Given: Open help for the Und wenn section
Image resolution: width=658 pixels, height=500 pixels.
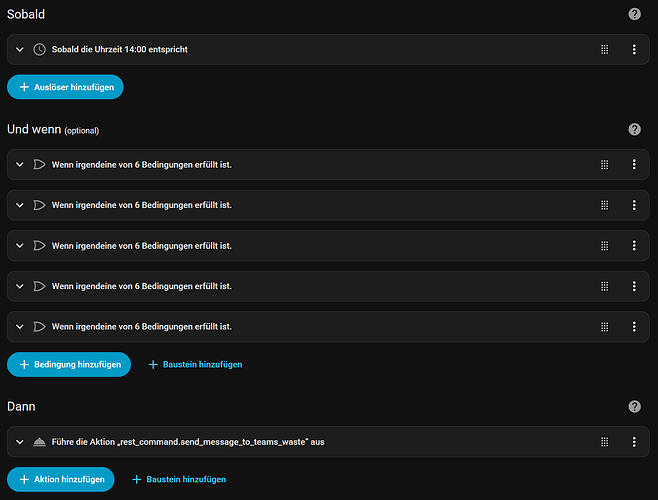Looking at the screenshot, I should coord(634,129).
